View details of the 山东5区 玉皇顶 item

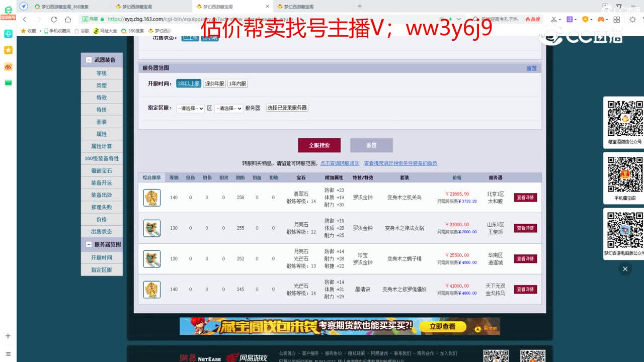click(x=525, y=228)
